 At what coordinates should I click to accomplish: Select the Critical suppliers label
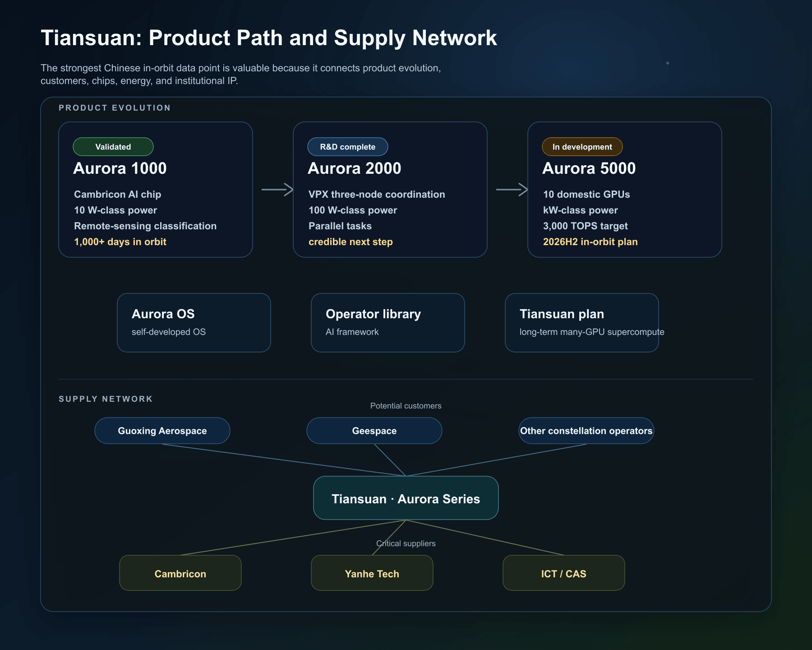coord(406,543)
